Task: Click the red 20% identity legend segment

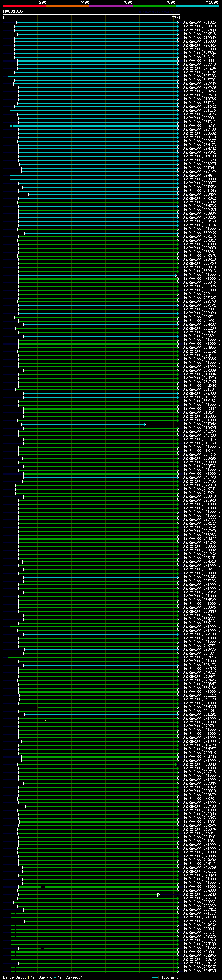Action: [25, 6]
